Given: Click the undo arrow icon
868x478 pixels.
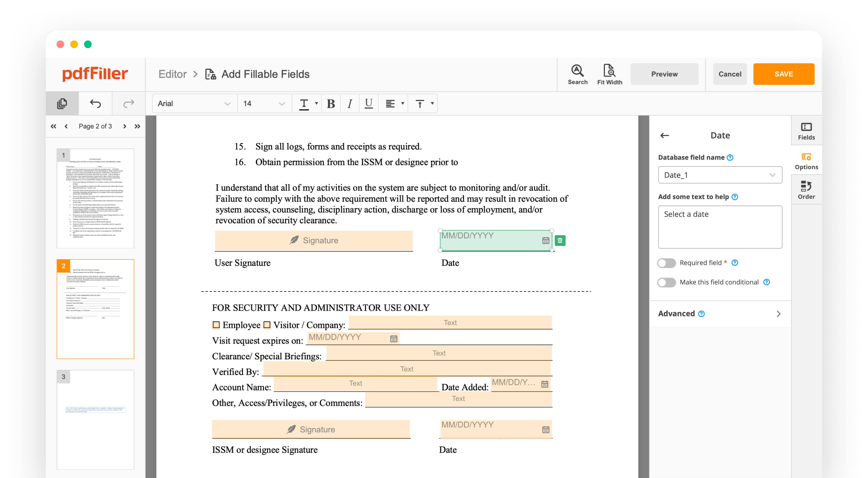Looking at the screenshot, I should pyautogui.click(x=95, y=103).
